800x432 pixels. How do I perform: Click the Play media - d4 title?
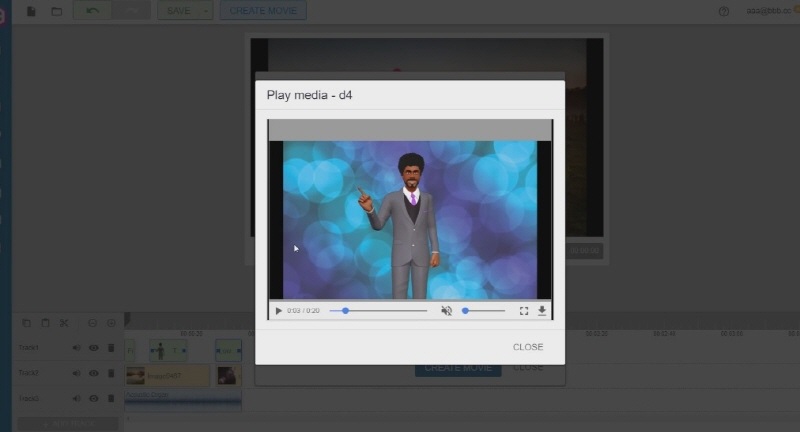309,95
